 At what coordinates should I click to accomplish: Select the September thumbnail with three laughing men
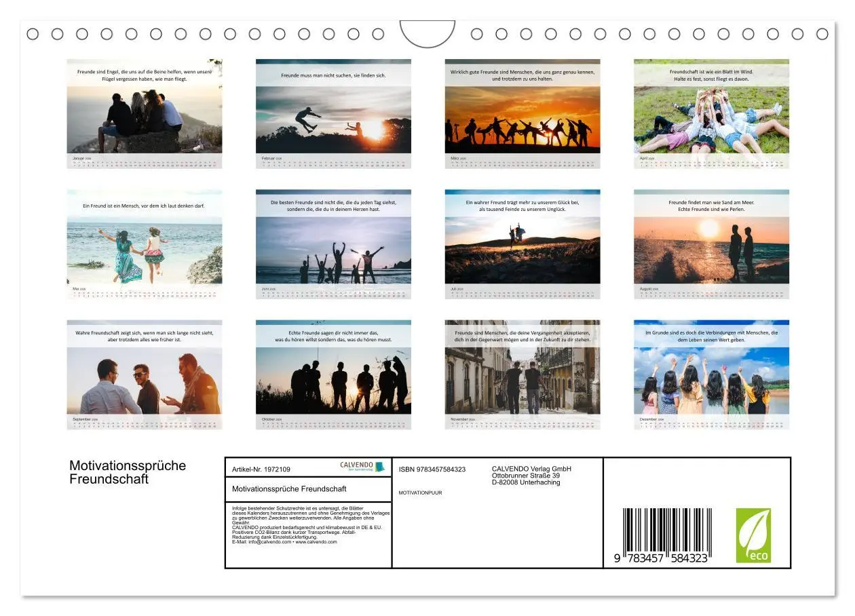click(144, 374)
